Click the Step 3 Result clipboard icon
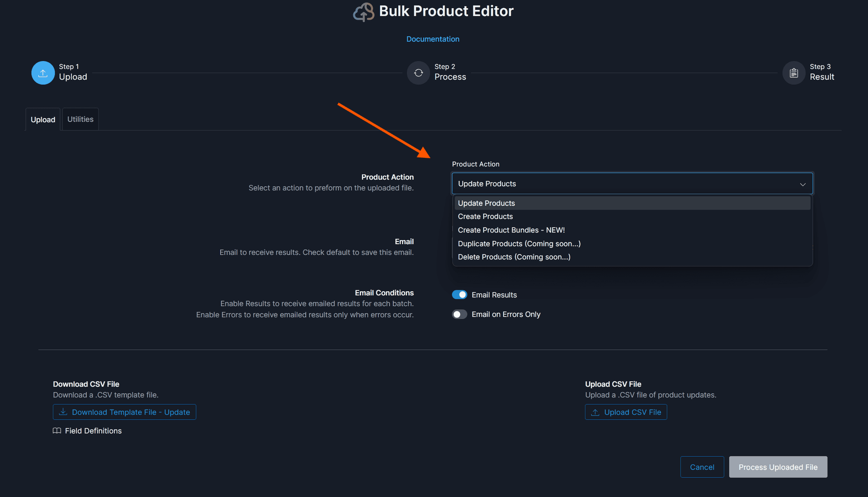This screenshot has height=497, width=868. tap(793, 72)
